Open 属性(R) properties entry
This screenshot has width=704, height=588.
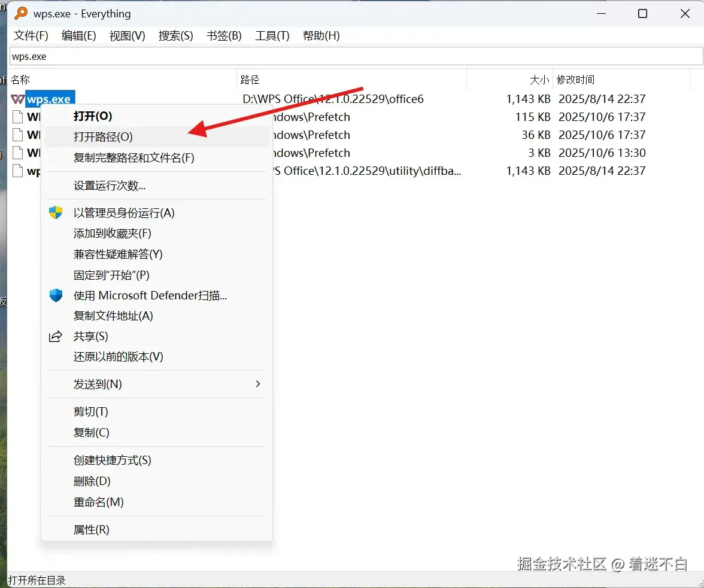point(157,529)
